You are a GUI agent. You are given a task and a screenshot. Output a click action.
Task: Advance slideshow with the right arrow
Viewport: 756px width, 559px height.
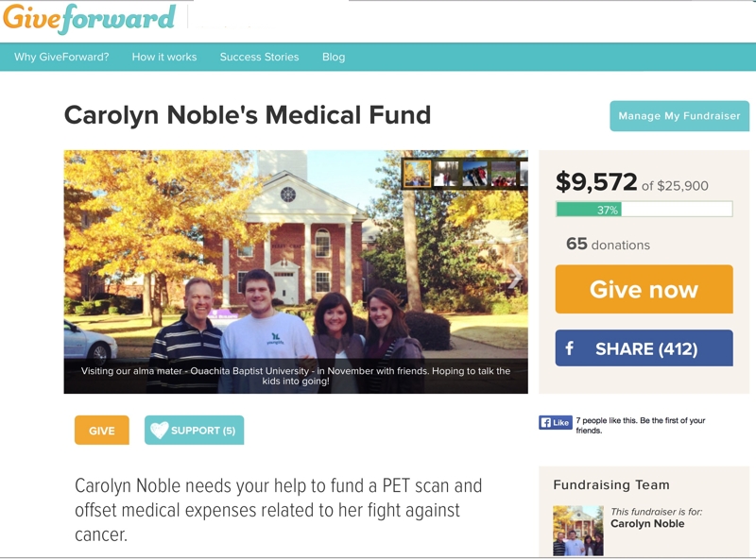tap(515, 277)
